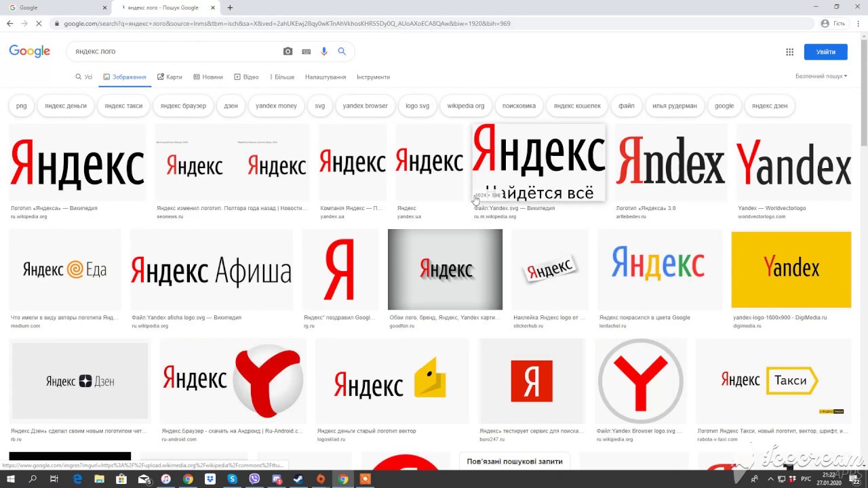The width and height of the screenshot is (868, 488).
Task: Open Microsoft Store from taskbar
Action: click(121, 479)
